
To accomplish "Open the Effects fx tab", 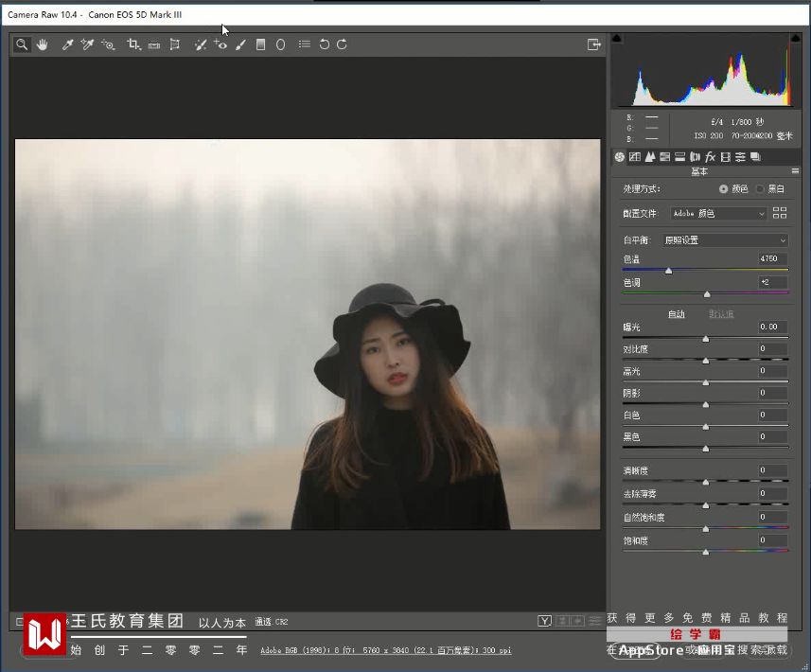I will point(710,157).
